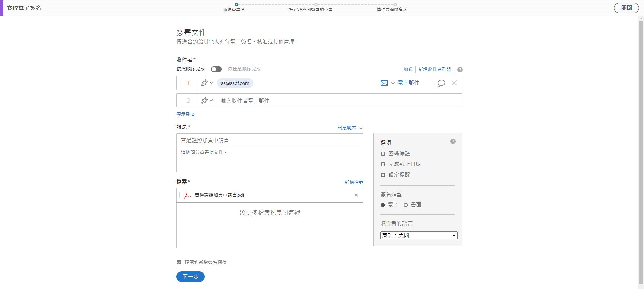Viewport: 644px width, 289px height.
Task: Click the 加我 link
Action: tap(408, 69)
